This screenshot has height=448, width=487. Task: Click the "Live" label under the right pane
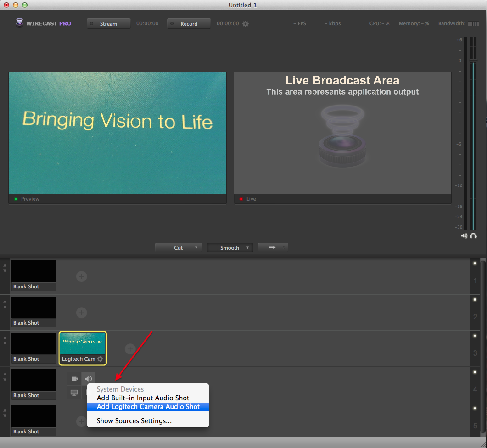point(251,199)
